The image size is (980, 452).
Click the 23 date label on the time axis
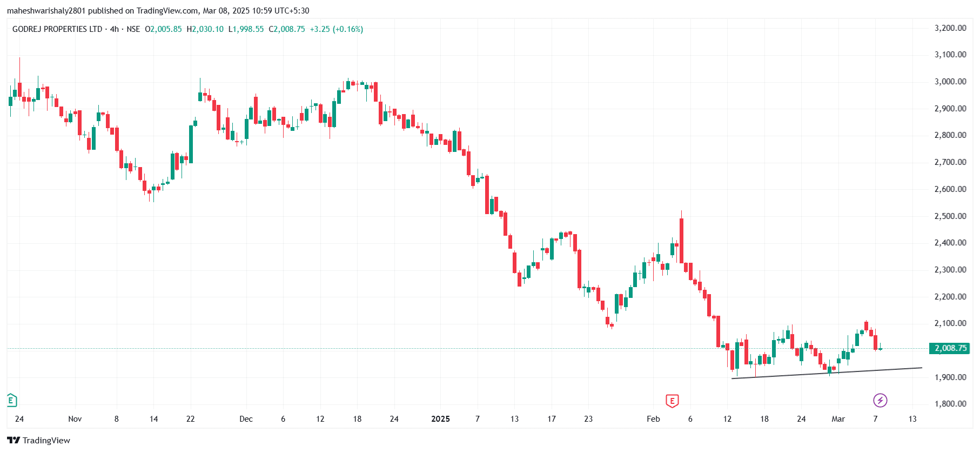[588, 419]
